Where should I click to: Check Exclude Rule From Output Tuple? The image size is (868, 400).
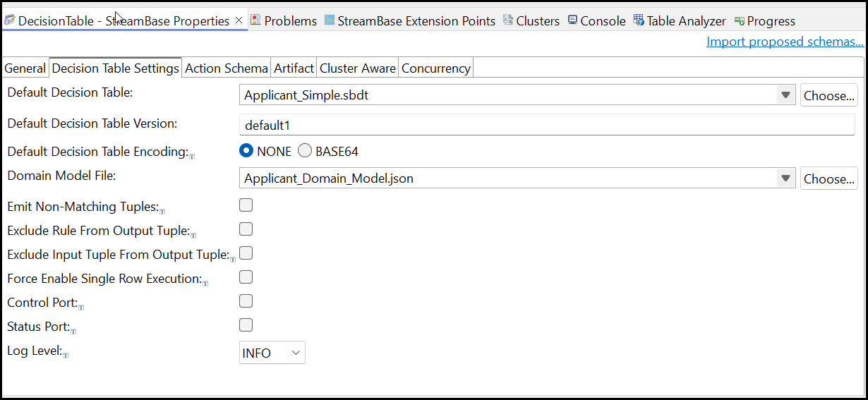pyautogui.click(x=246, y=229)
